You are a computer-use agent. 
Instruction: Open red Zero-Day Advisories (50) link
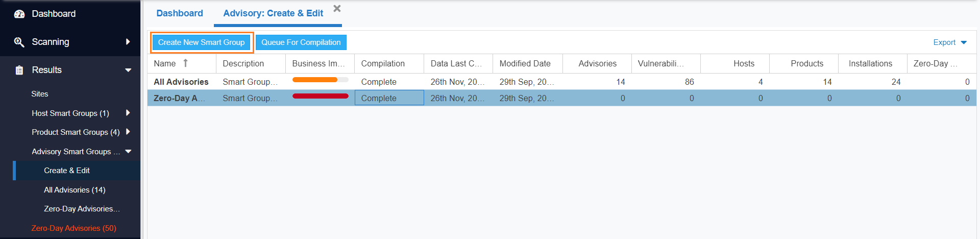[x=74, y=228]
